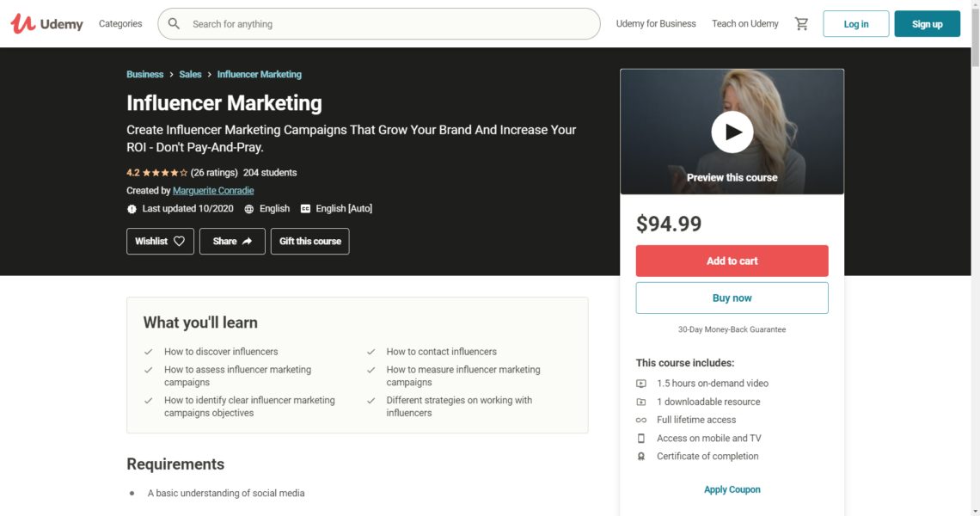This screenshot has width=980, height=516.
Task: Open the shopping cart
Action: 801,23
